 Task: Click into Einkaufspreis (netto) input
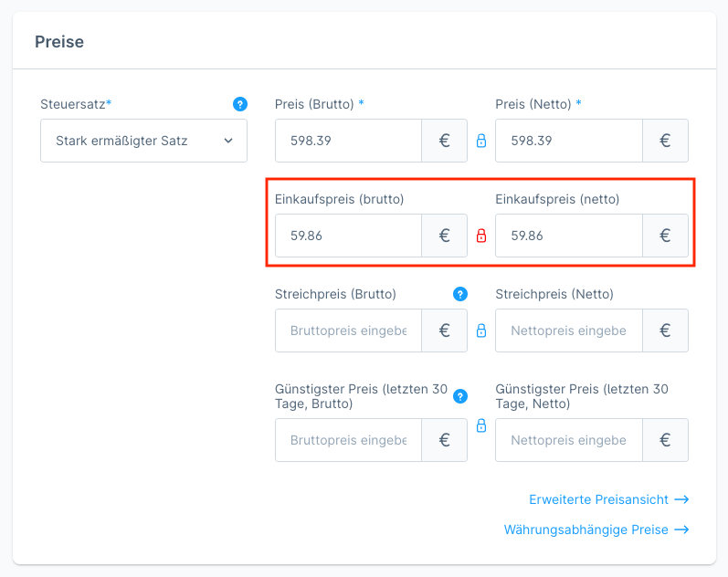tap(568, 236)
